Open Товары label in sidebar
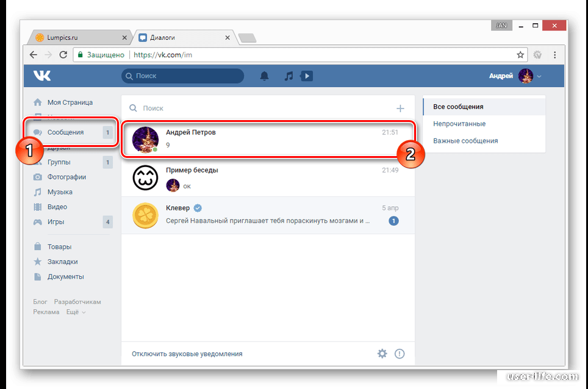The height and width of the screenshot is (389, 588). click(59, 246)
